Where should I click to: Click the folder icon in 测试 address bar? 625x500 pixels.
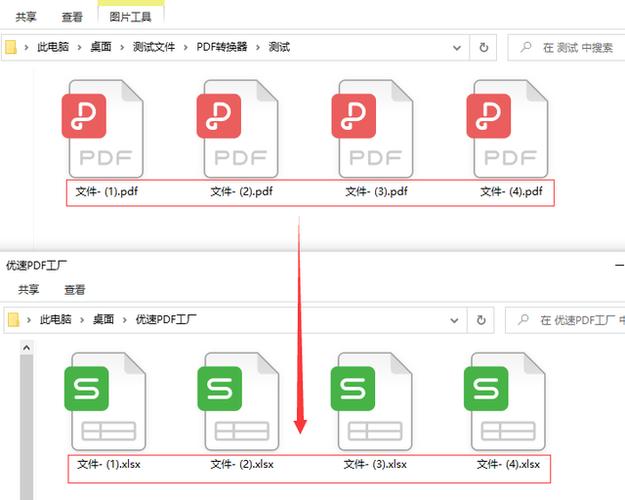(x=11, y=47)
